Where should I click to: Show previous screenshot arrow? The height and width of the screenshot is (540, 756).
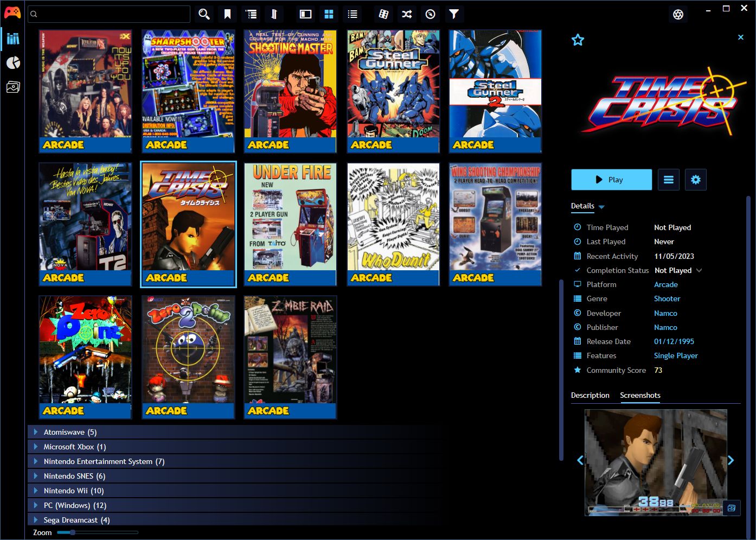point(580,460)
